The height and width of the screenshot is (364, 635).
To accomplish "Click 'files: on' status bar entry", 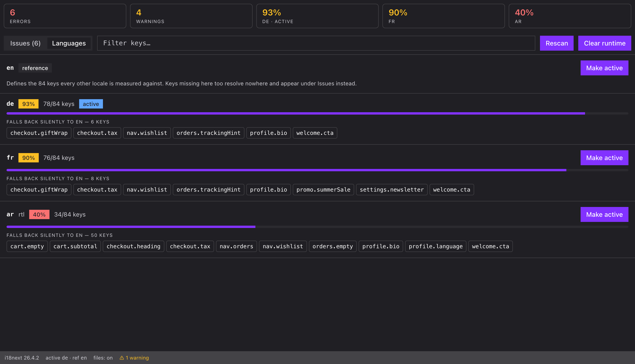I will [103, 358].
